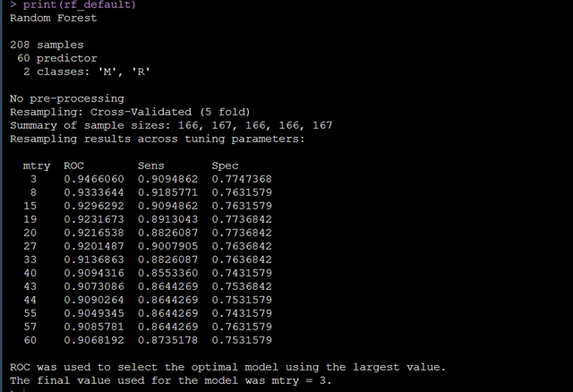Select the "Spec" column header
The height and width of the screenshot is (392, 573).
226,166
